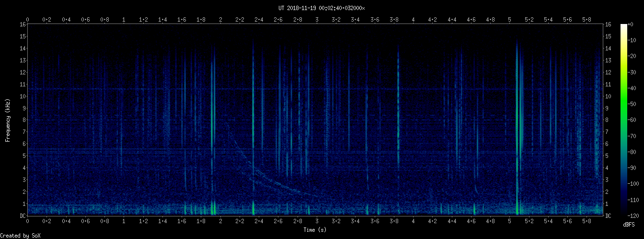Click the 2 tick on the left frequency axis
Viewport: 644px width, 239px height.
(x=23, y=192)
